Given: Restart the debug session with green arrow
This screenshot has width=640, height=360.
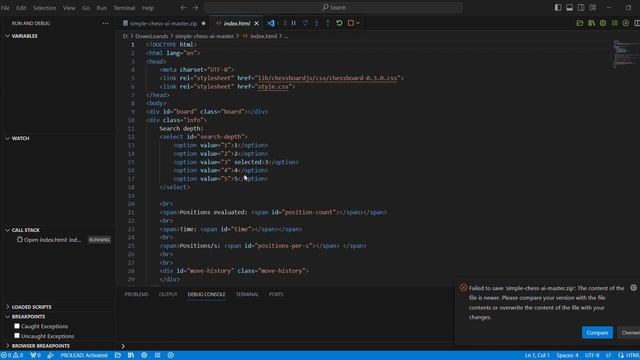Looking at the screenshot, I should point(339,23).
